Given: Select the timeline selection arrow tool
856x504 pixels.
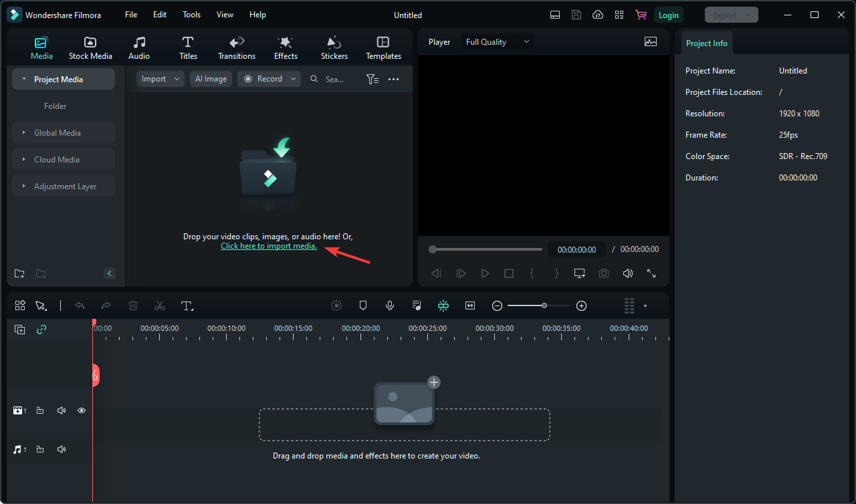Looking at the screenshot, I should point(41,305).
